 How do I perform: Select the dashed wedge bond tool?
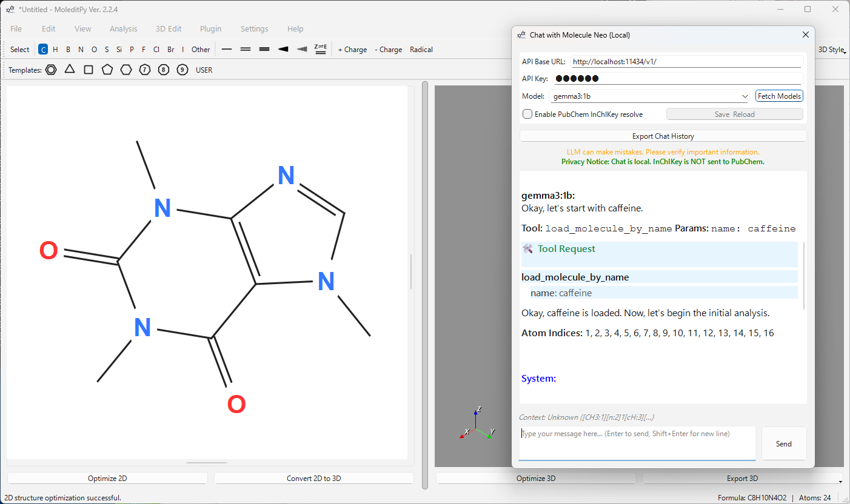pos(302,50)
